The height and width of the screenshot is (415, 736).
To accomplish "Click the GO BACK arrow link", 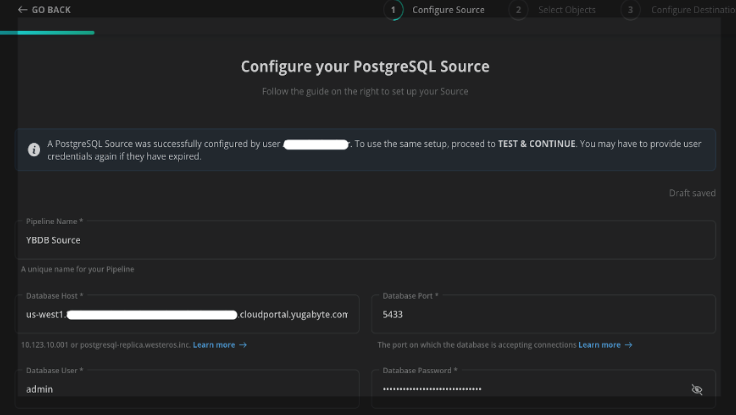I will coord(44,10).
